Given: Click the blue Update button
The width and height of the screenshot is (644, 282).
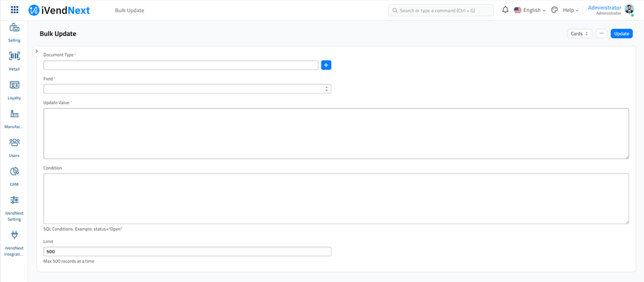Looking at the screenshot, I should pos(621,34).
